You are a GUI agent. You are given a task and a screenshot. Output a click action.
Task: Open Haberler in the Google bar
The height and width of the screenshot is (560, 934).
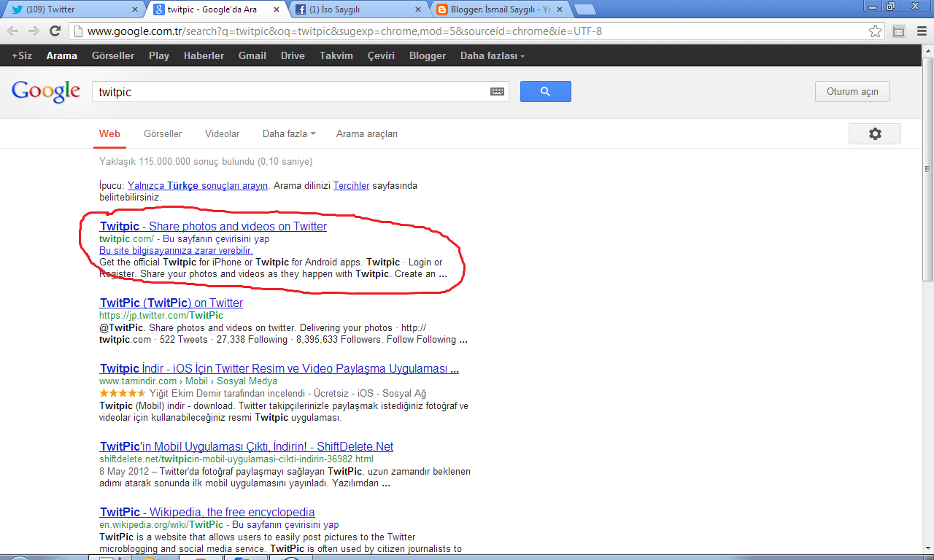click(204, 55)
